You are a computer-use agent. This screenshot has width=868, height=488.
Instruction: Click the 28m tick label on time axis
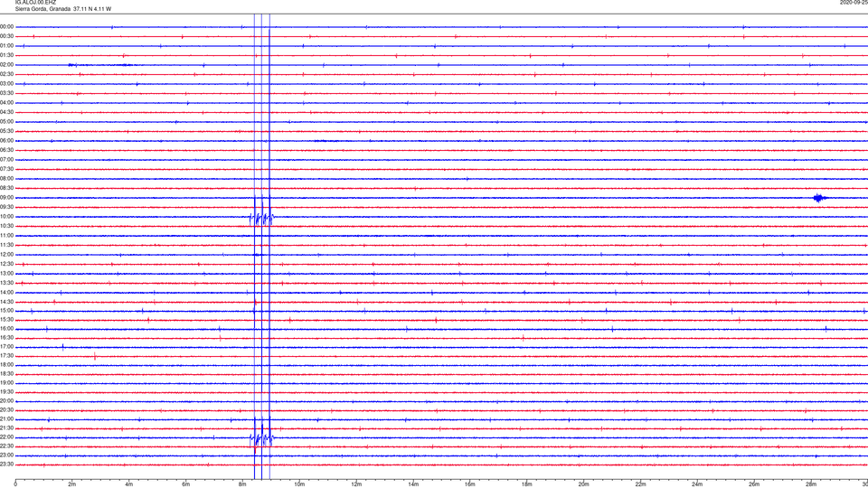(x=811, y=484)
